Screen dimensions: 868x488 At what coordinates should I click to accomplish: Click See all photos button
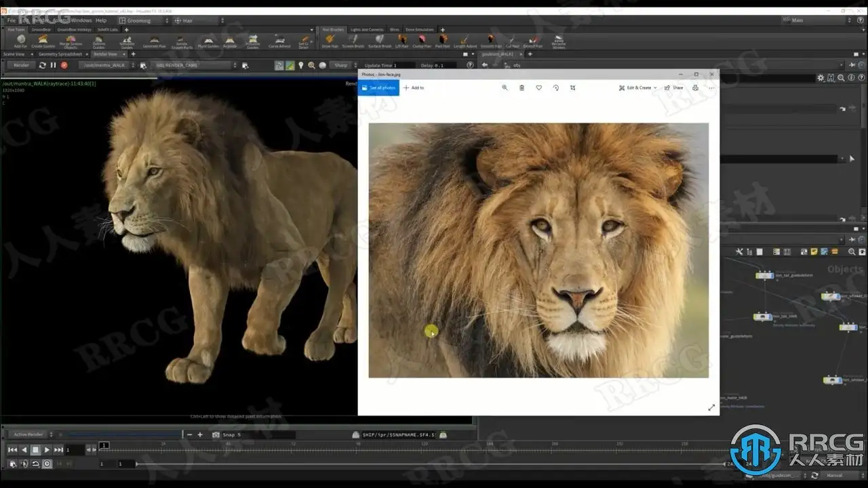coord(378,87)
